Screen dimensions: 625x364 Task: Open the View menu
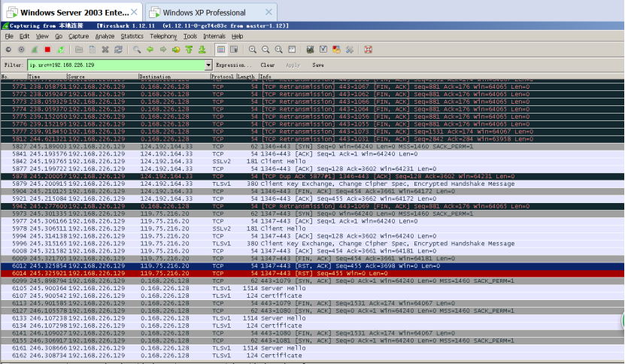click(42, 36)
